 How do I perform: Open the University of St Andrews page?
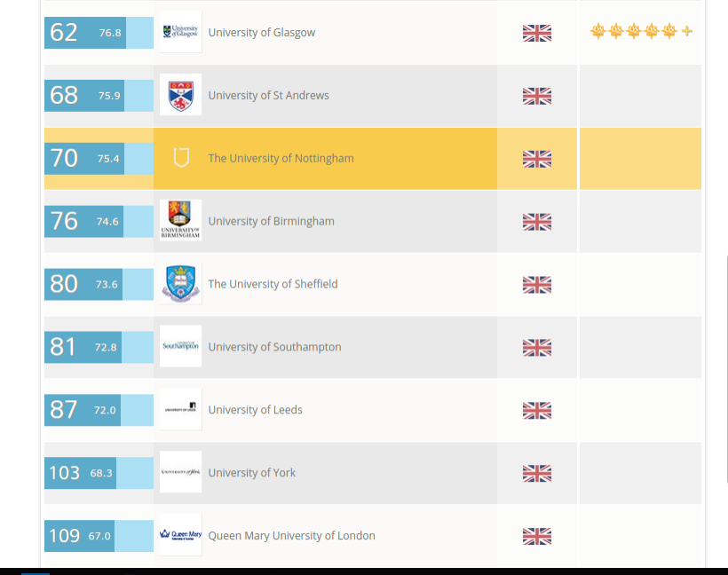click(x=268, y=95)
